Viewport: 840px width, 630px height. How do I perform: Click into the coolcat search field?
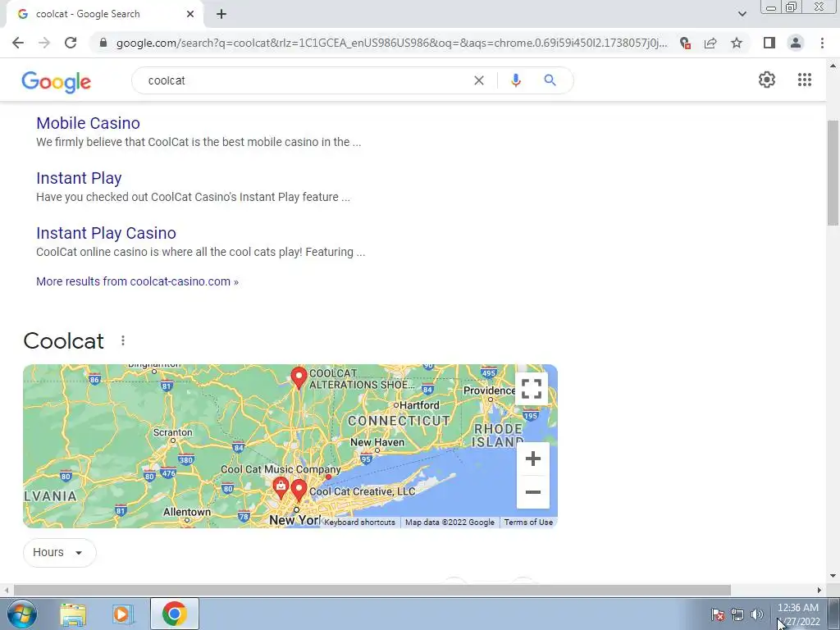(x=305, y=80)
